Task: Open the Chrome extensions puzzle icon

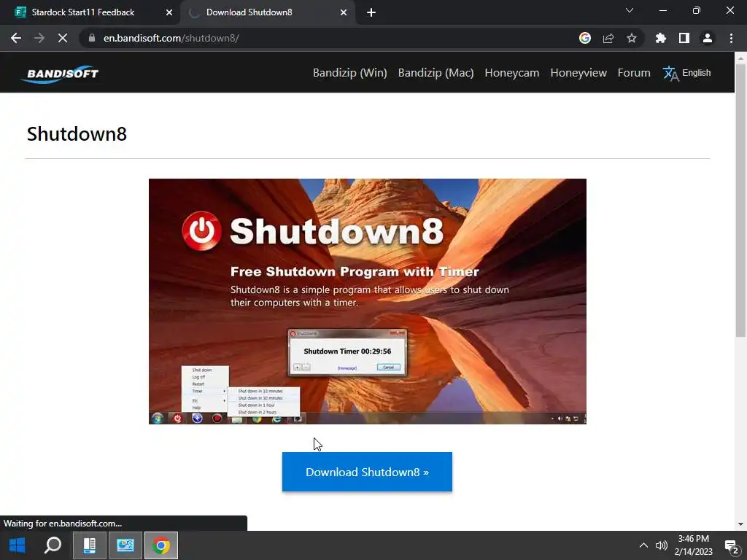Action: (x=661, y=38)
